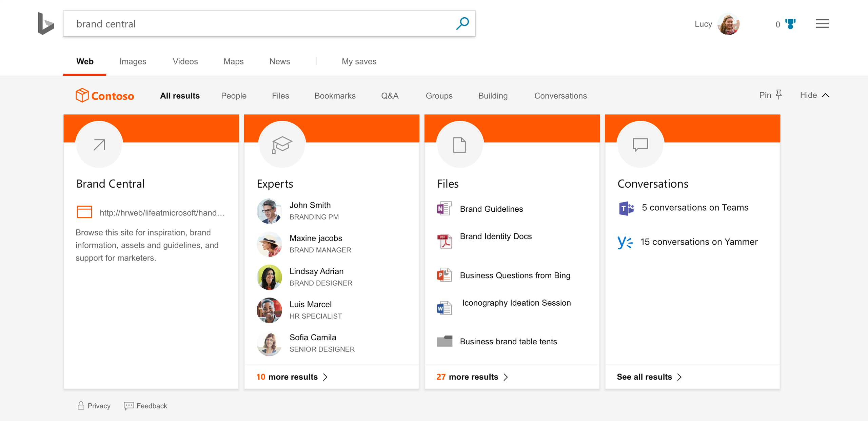Select the All results filter
868x421 pixels.
click(180, 96)
